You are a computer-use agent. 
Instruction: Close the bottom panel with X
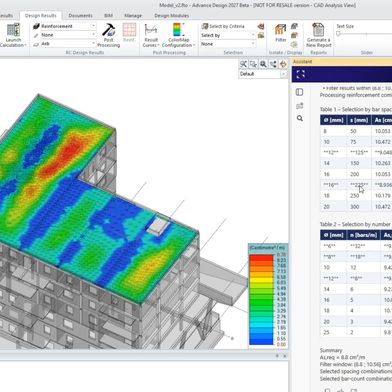tap(285, 356)
